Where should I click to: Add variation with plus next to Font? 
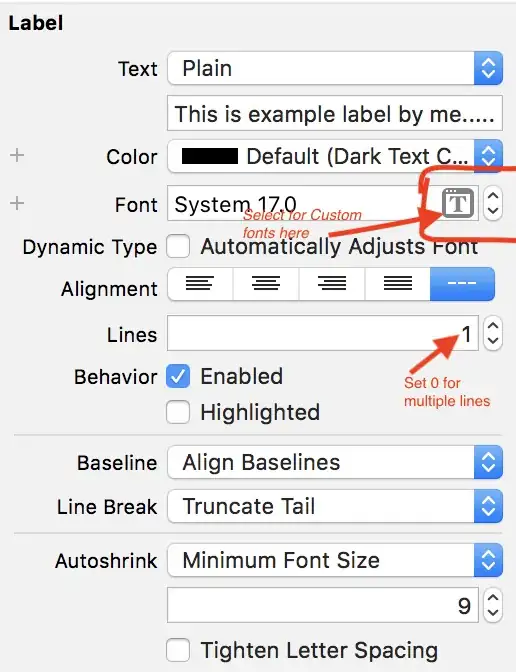(x=17, y=203)
